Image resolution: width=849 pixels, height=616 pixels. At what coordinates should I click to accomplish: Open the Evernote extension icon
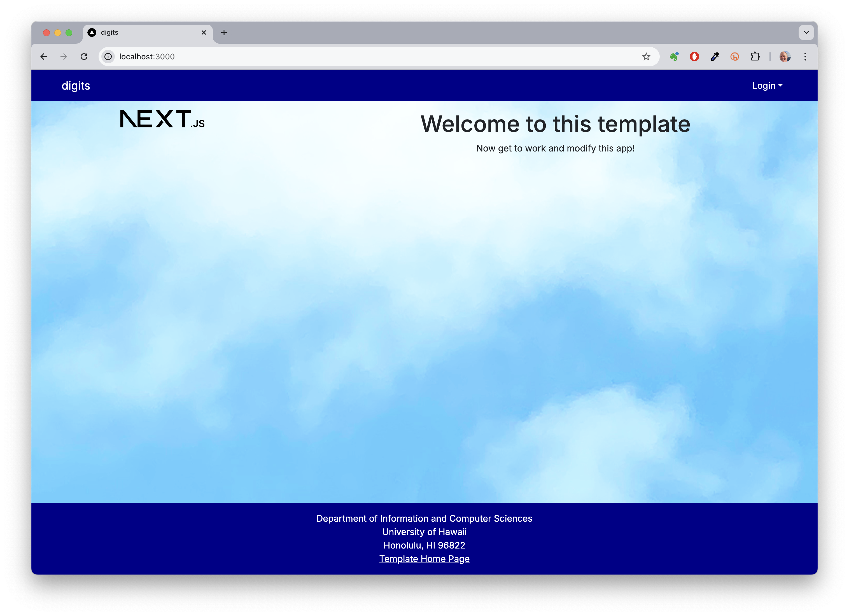click(674, 57)
